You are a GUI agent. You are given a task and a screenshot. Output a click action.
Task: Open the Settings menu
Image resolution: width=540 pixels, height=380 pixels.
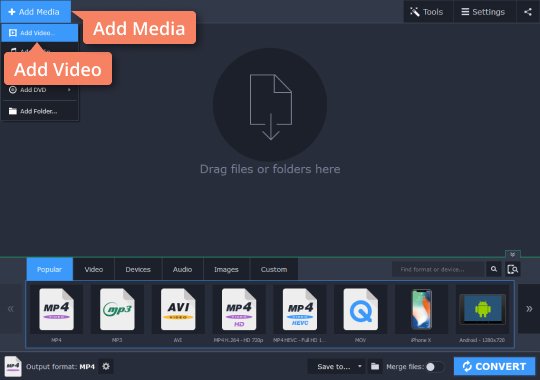point(484,12)
